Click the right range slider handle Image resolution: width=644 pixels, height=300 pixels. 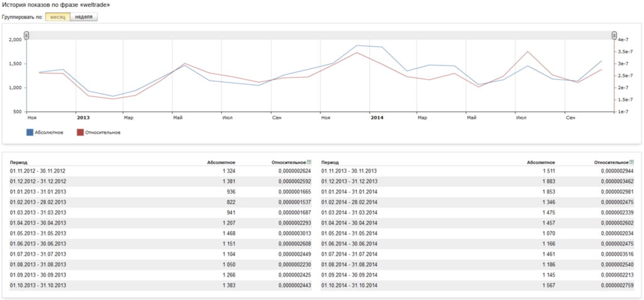click(614, 36)
